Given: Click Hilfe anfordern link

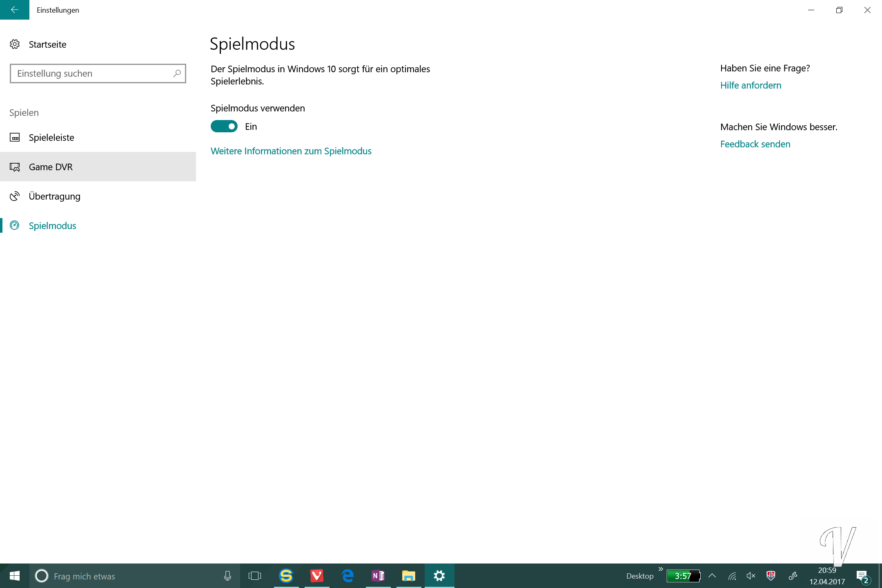Looking at the screenshot, I should [751, 85].
